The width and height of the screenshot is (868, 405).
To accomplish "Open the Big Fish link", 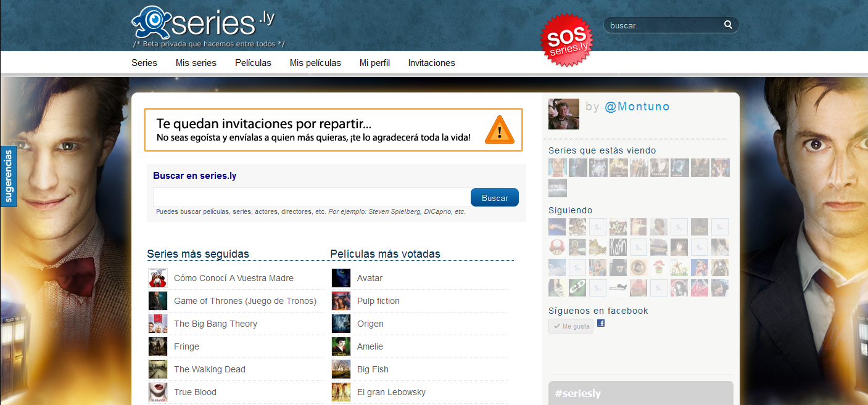I will pyautogui.click(x=373, y=369).
